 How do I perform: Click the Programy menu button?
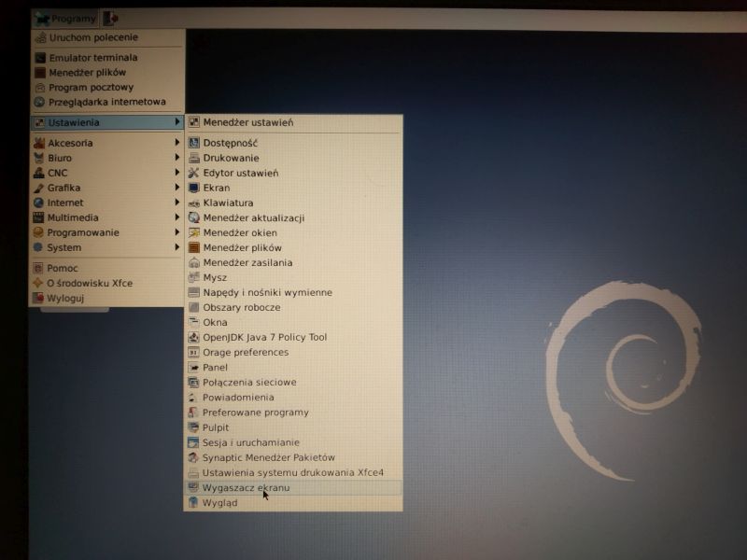[x=65, y=19]
